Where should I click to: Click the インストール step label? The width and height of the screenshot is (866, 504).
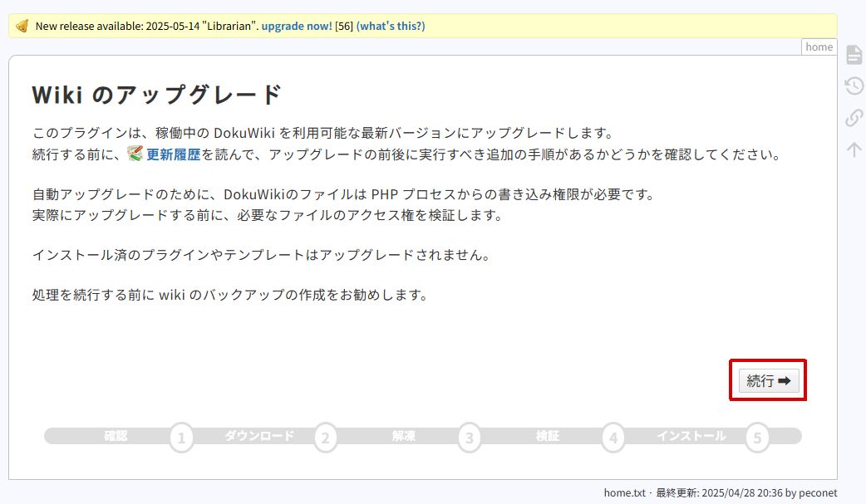click(691, 436)
